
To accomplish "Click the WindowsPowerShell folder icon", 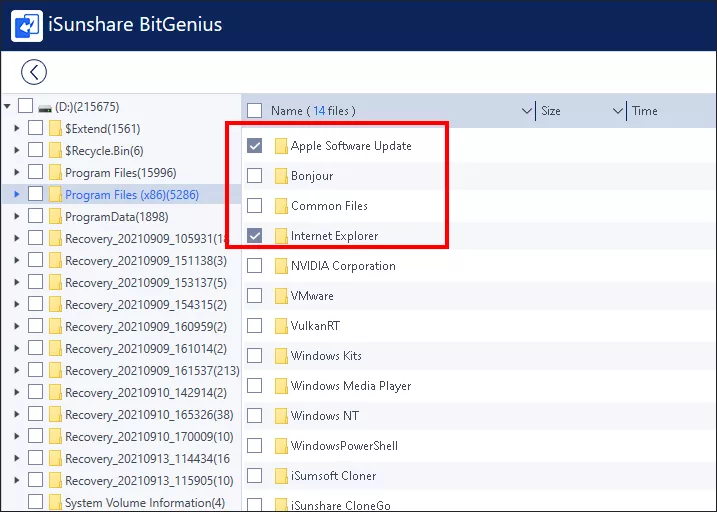I will [281, 446].
